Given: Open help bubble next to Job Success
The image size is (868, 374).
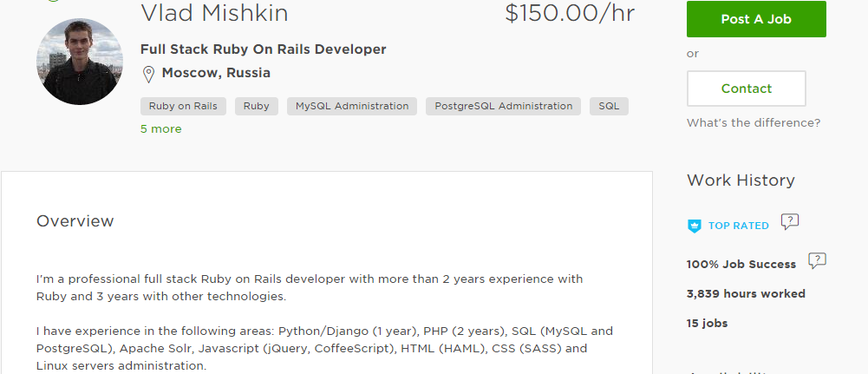Looking at the screenshot, I should 817,261.
